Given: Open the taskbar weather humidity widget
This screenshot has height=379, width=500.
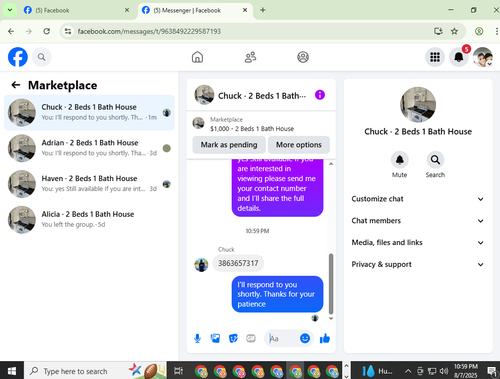Looking at the screenshot, I should tap(378, 371).
